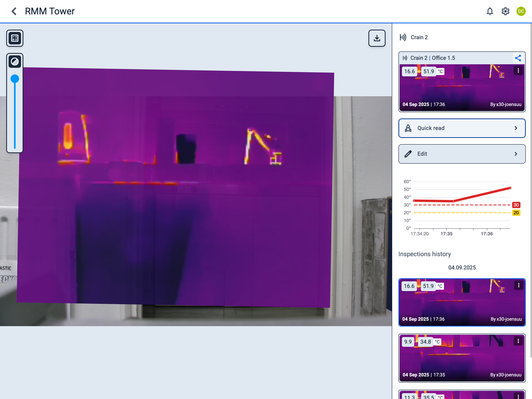Screen dimensions: 532x399
Task: Click the pencil icon on Edit
Action: click(408, 154)
